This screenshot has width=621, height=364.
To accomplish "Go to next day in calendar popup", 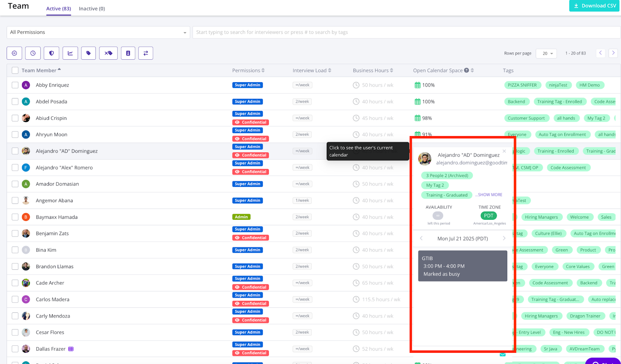I will (504, 238).
